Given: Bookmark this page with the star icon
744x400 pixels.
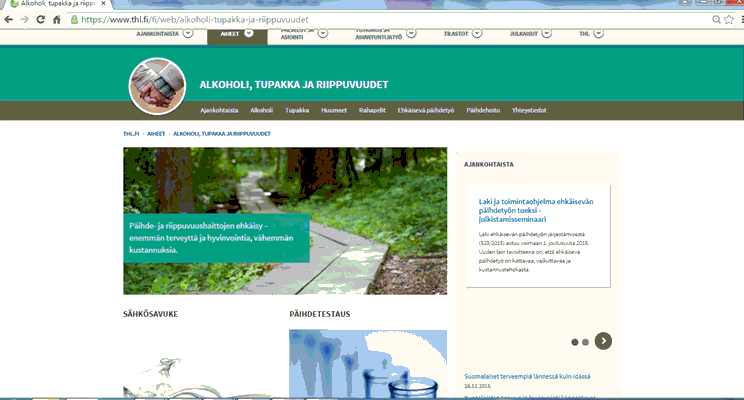Looking at the screenshot, I should (729, 19).
